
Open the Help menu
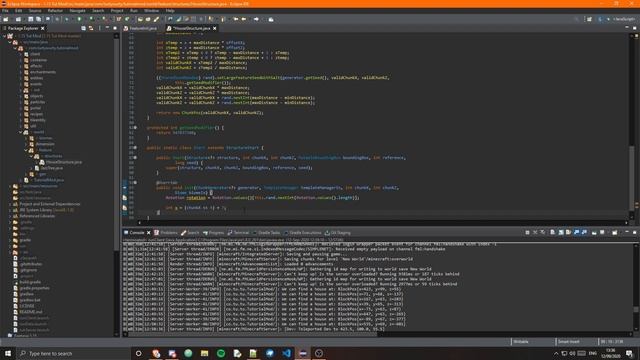coord(170,11)
